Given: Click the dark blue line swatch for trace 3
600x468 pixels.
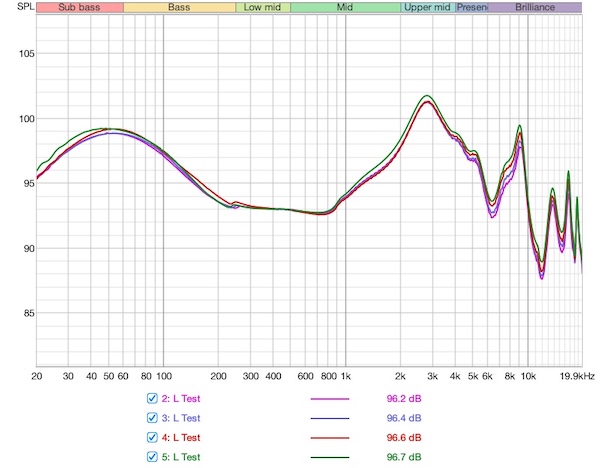Looking at the screenshot, I should (330, 418).
